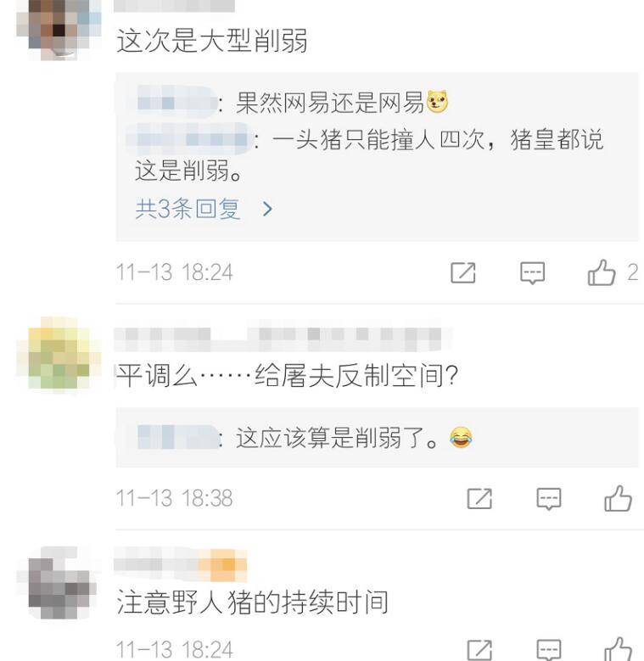
Task: Reply to the 注意野人猪的持续时间 comment
Action: click(549, 650)
